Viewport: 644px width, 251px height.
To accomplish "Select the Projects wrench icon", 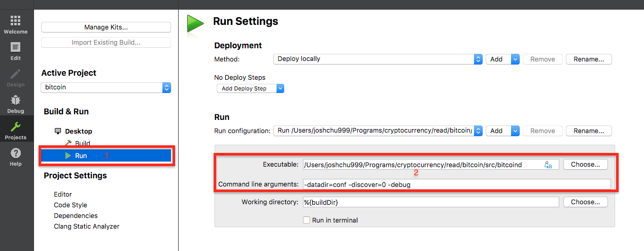I will point(16,127).
